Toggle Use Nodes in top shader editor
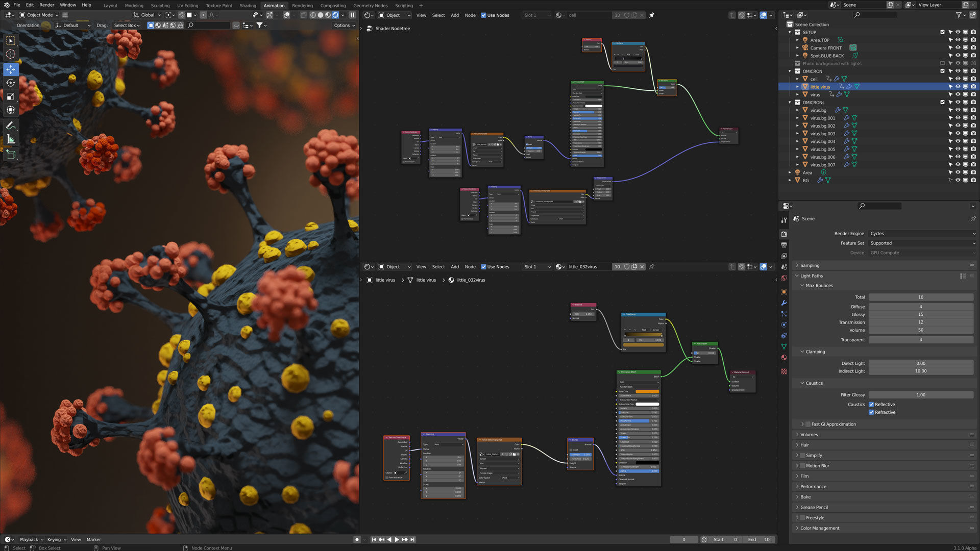This screenshot has width=980, height=551. tap(483, 15)
